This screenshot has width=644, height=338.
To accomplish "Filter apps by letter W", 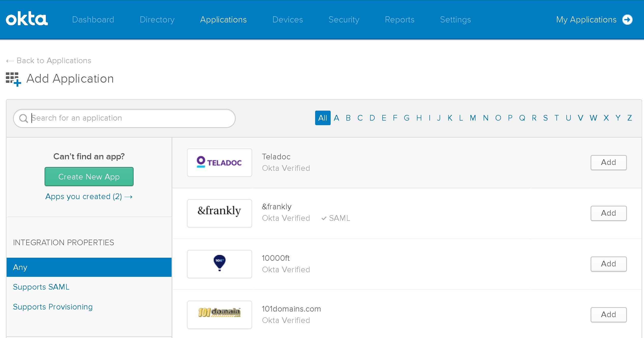I will (593, 118).
